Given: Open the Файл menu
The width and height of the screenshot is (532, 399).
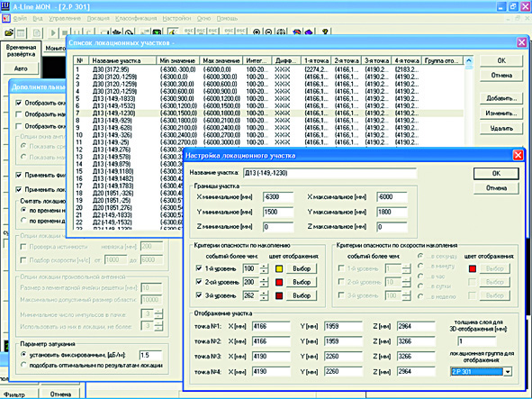Looking at the screenshot, I should [x=20, y=18].
